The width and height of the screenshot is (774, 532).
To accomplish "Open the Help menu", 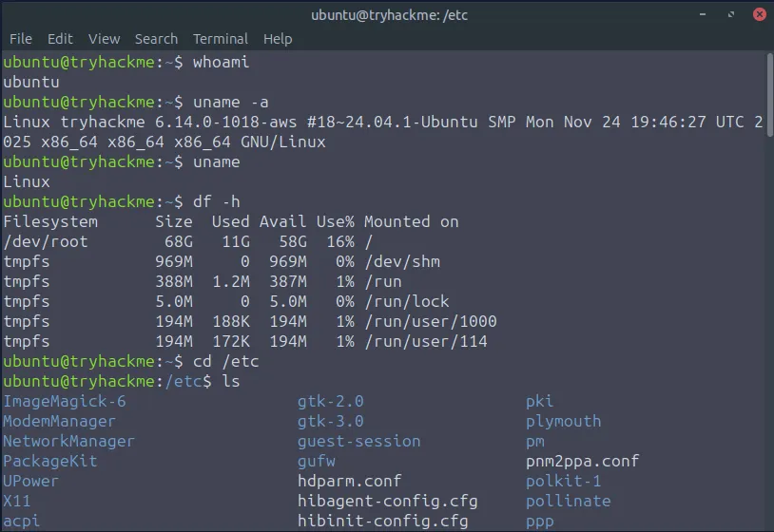I will [278, 39].
